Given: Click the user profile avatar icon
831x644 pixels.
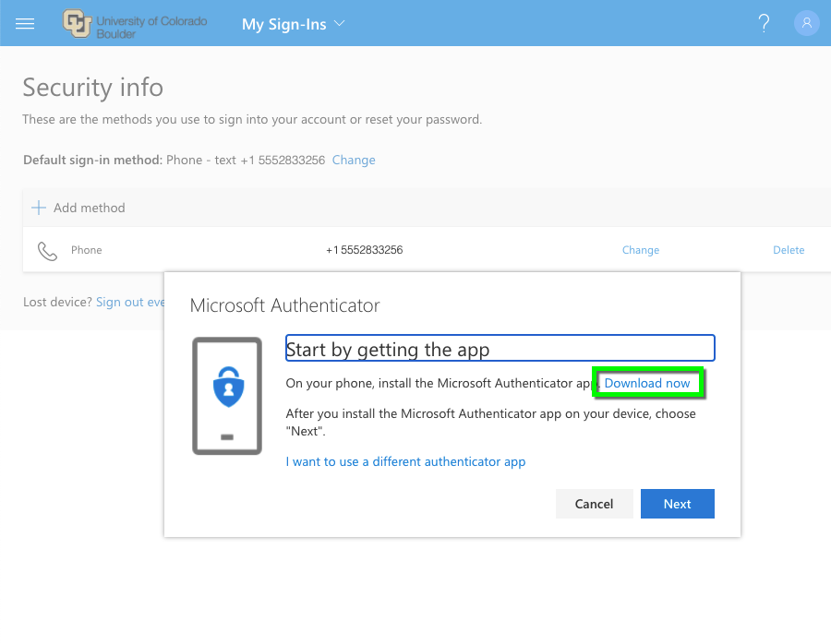Looking at the screenshot, I should pyautogui.click(x=807, y=23).
